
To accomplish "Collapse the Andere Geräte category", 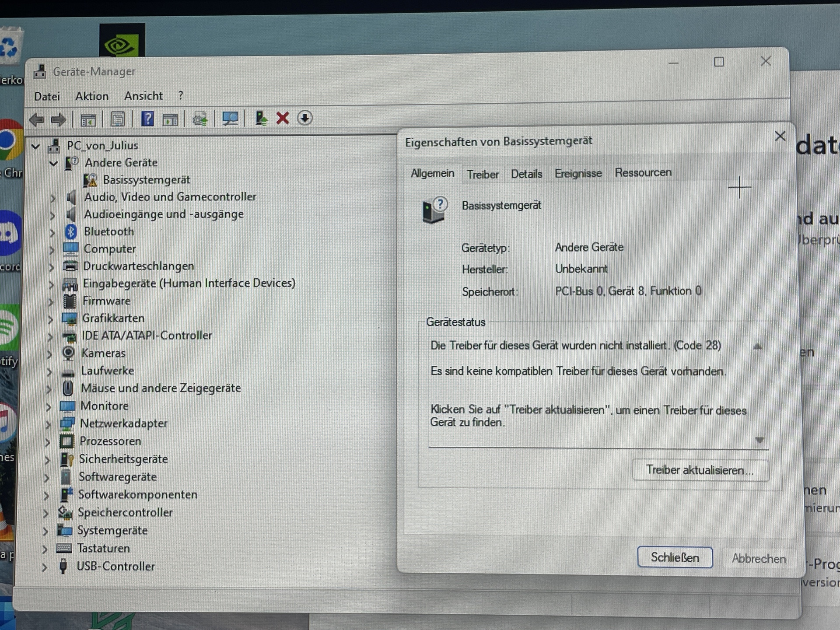I will tap(53, 164).
